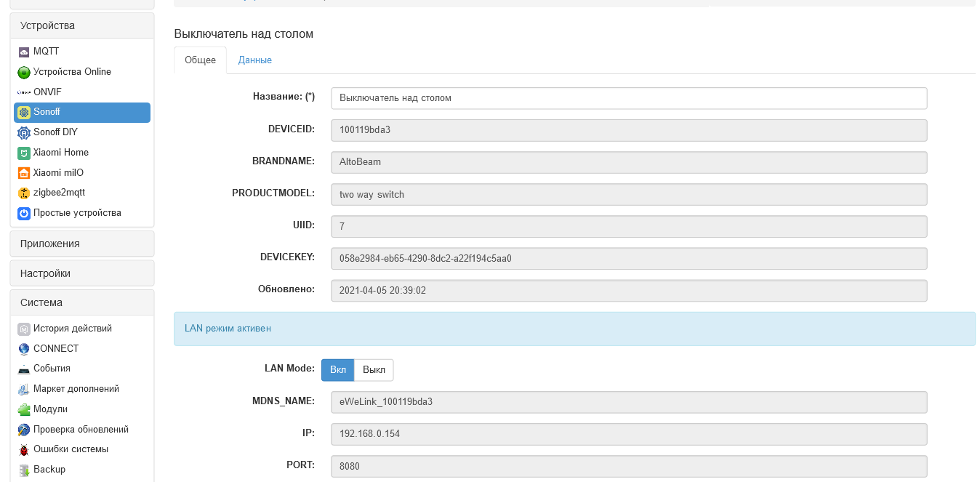This screenshot has height=482, width=980.
Task: Click Ошибки системы bug icon
Action: point(24,449)
